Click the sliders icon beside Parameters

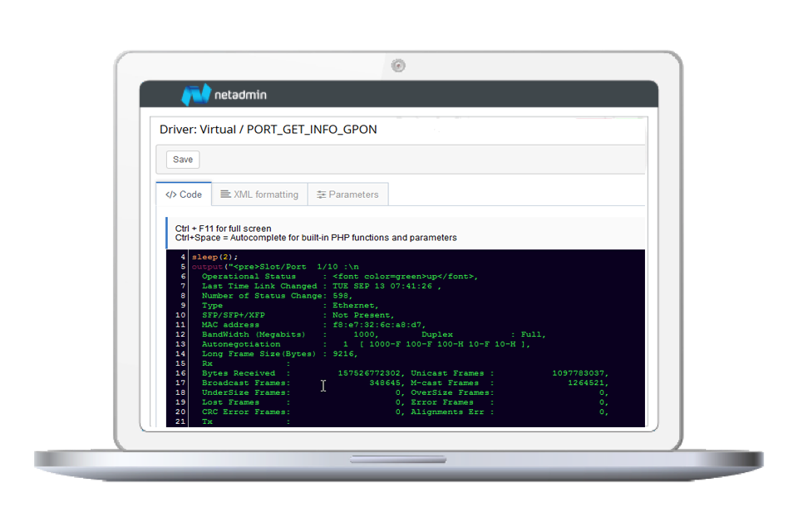point(321,195)
